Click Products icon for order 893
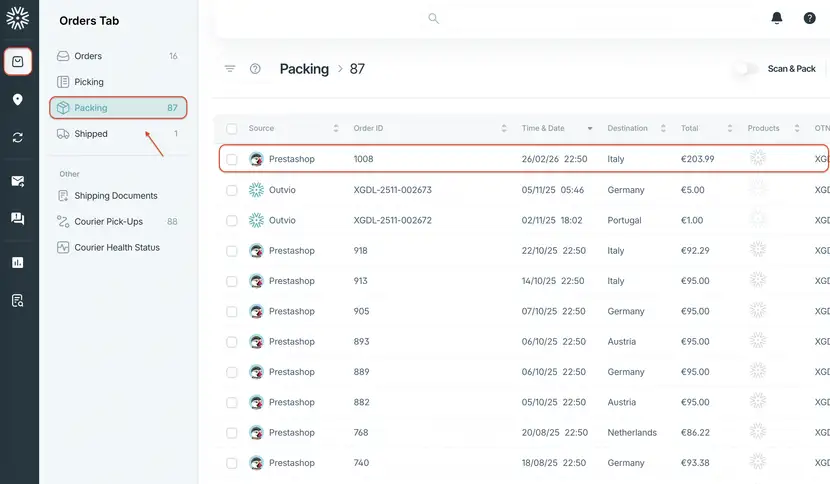The height and width of the screenshot is (484, 830). click(x=758, y=340)
